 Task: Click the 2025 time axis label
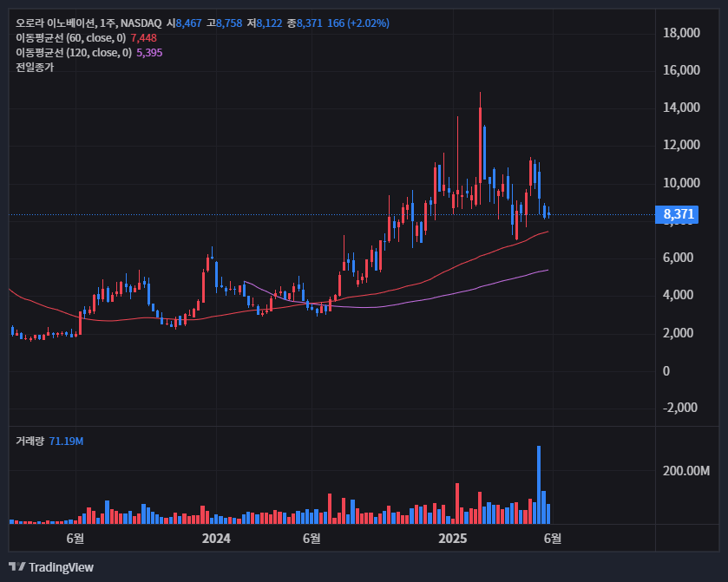tap(453, 539)
